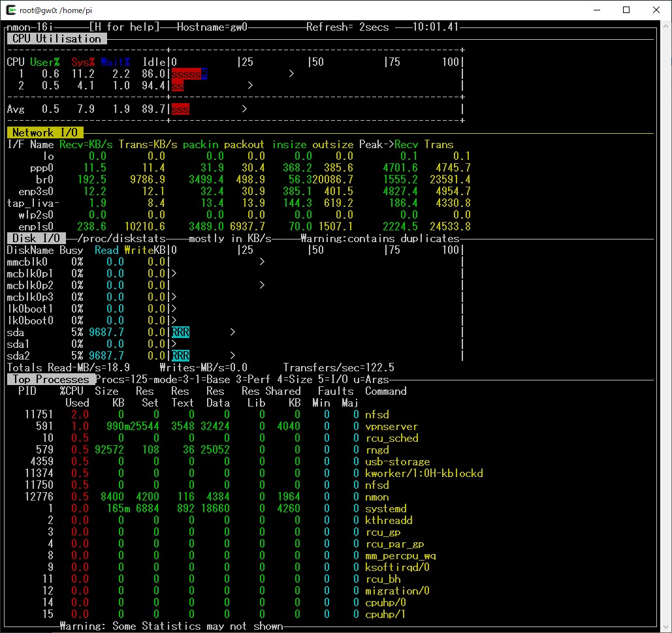The height and width of the screenshot is (633, 672).
Task: Click the terminal app icon in title bar
Action: pyautogui.click(x=10, y=10)
